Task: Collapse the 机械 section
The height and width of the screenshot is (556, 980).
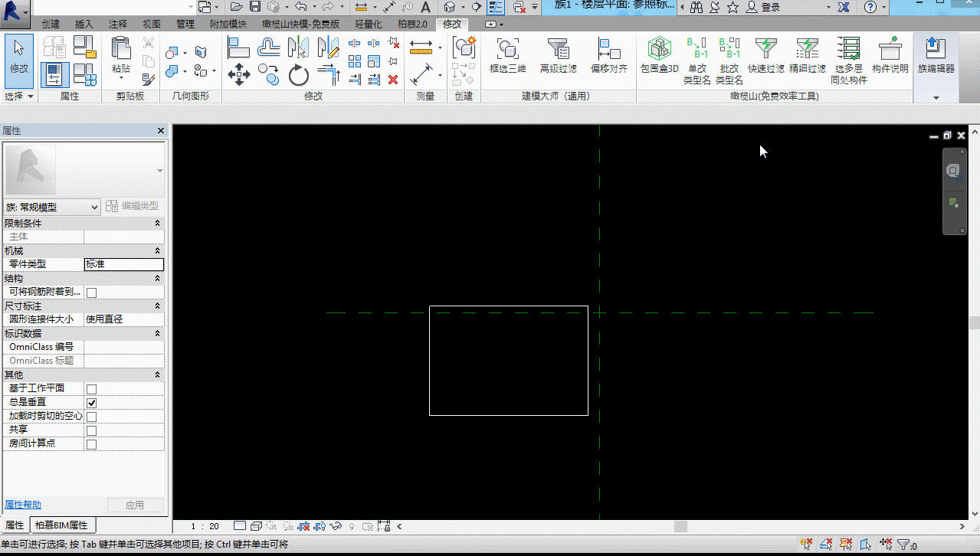Action: click(x=157, y=251)
